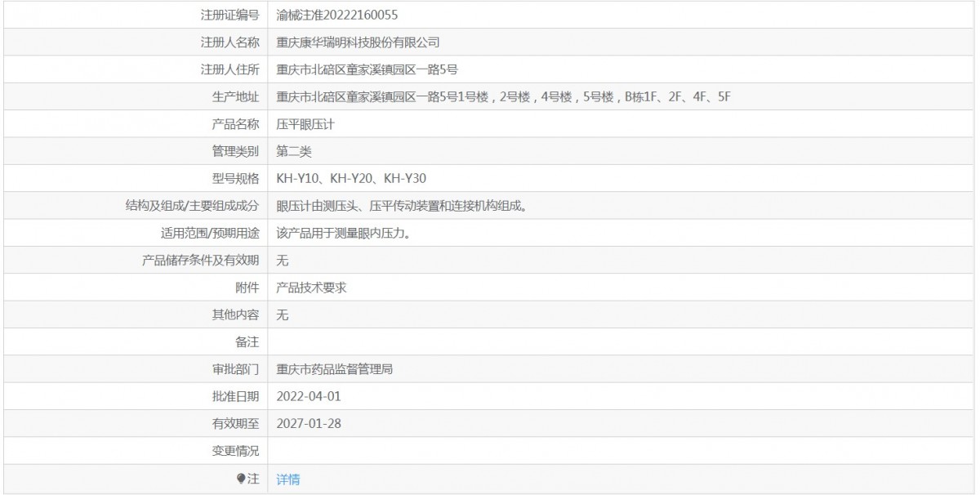Click 无 in the 其他内容 row
Screen dimensions: 980x495
(x=283, y=315)
